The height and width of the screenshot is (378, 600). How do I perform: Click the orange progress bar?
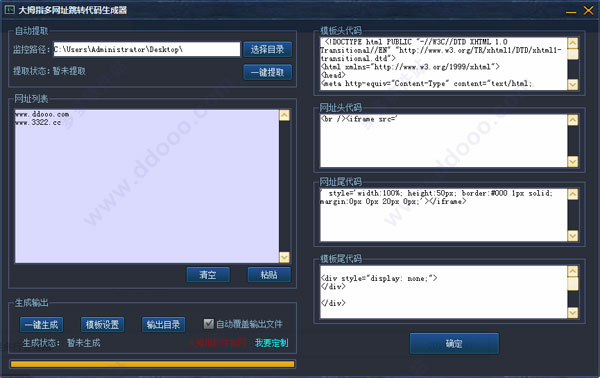[153, 364]
